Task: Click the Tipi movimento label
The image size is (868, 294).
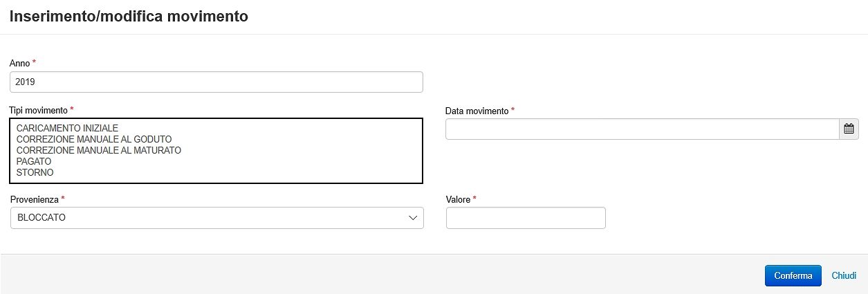Action: [x=39, y=110]
